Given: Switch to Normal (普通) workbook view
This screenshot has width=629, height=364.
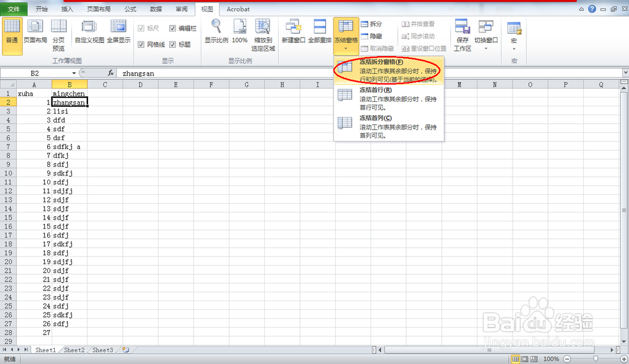Looking at the screenshot, I should click(11, 36).
